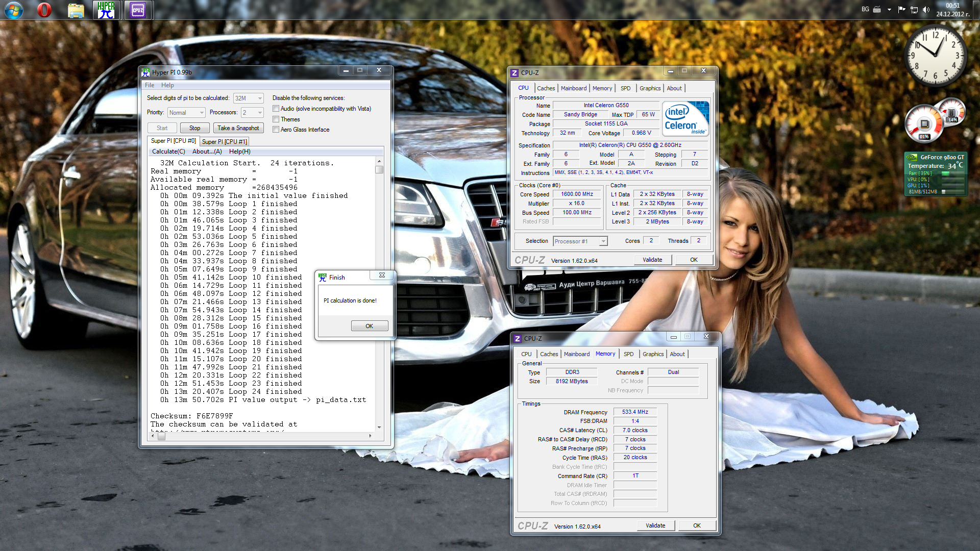Open the Mainboard tab in top CPU-Z

tap(573, 88)
